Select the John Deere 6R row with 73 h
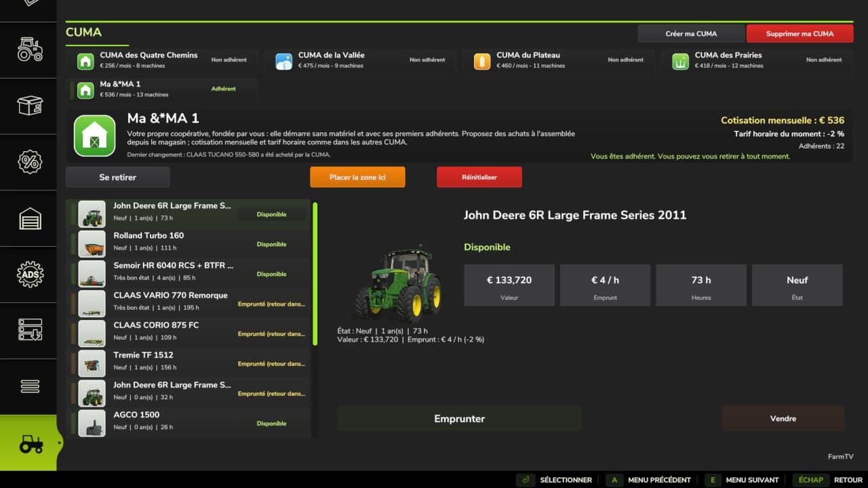 [188, 214]
